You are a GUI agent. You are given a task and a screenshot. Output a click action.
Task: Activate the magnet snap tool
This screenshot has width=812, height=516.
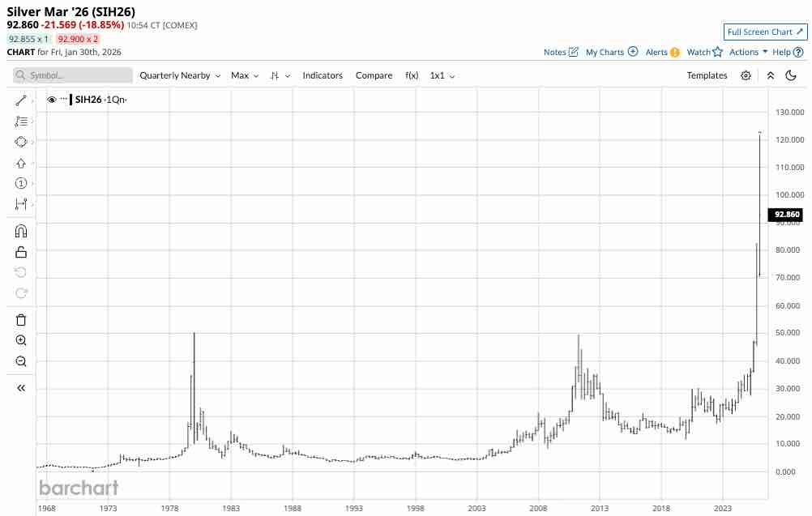[21, 231]
